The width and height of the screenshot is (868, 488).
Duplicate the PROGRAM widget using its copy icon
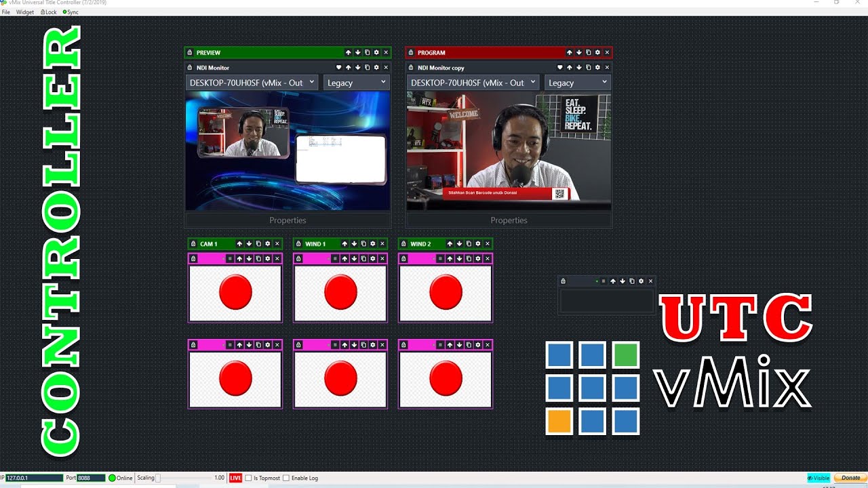[x=589, y=52]
